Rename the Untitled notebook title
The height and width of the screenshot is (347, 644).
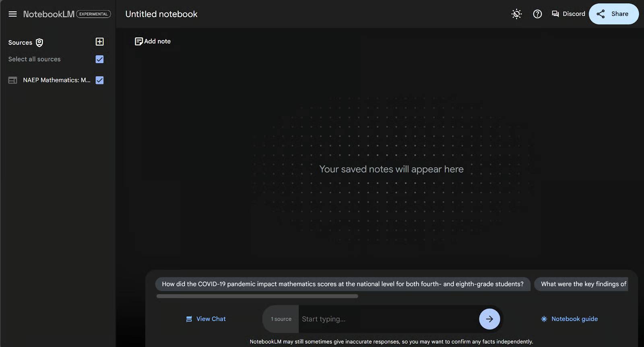tap(161, 14)
